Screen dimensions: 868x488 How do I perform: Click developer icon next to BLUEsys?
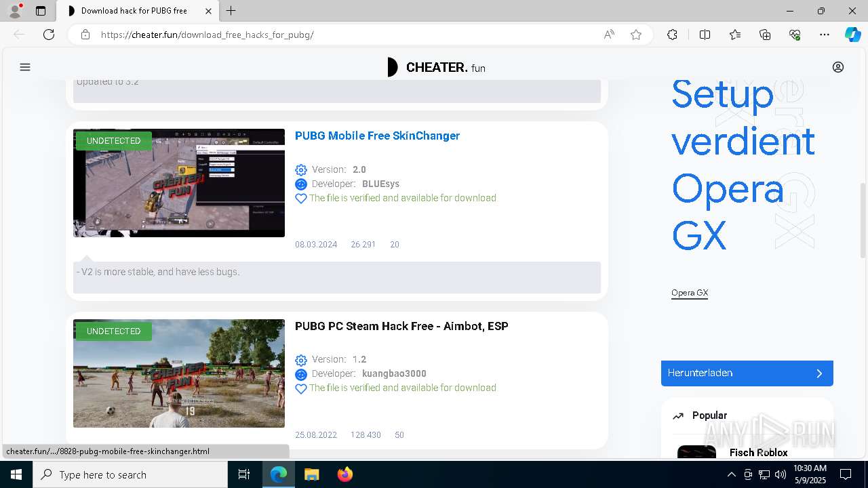301,184
